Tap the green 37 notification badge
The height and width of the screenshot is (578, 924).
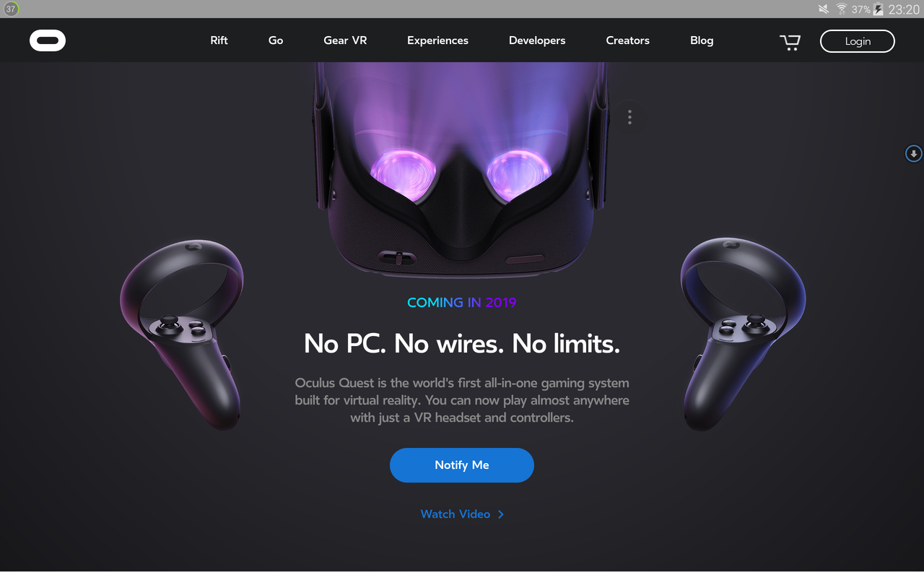(x=11, y=9)
